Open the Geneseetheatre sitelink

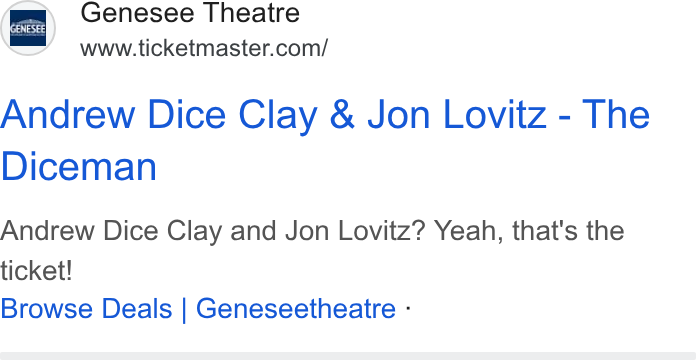pos(296,309)
